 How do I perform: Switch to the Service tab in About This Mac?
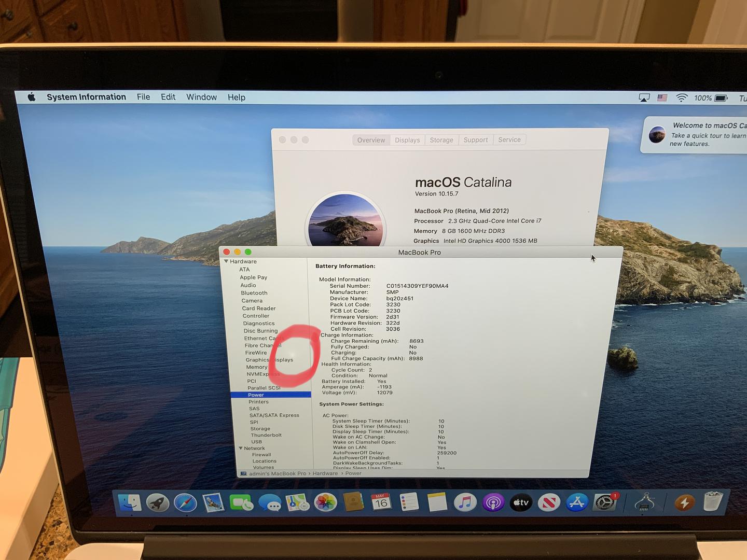point(509,140)
